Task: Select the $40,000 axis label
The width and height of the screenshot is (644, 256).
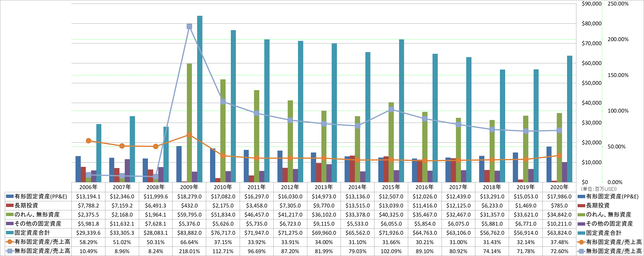Action: click(x=591, y=103)
